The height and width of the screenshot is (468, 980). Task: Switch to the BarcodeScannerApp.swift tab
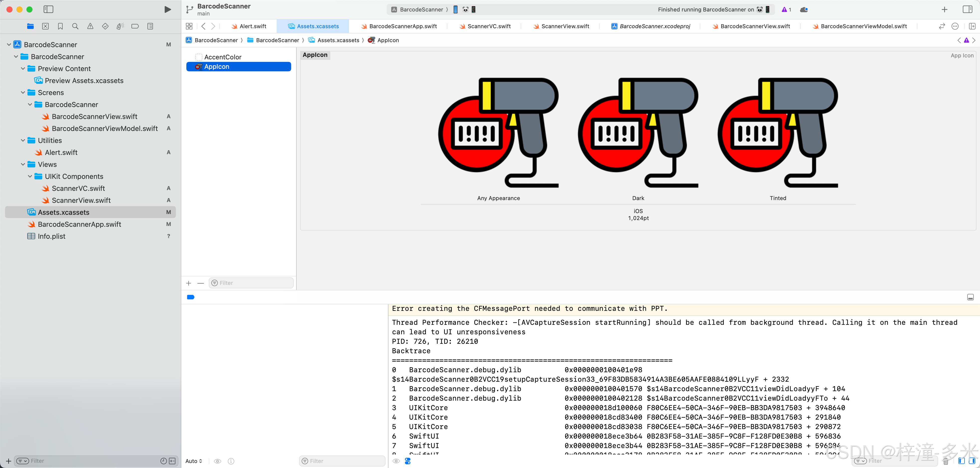402,26
